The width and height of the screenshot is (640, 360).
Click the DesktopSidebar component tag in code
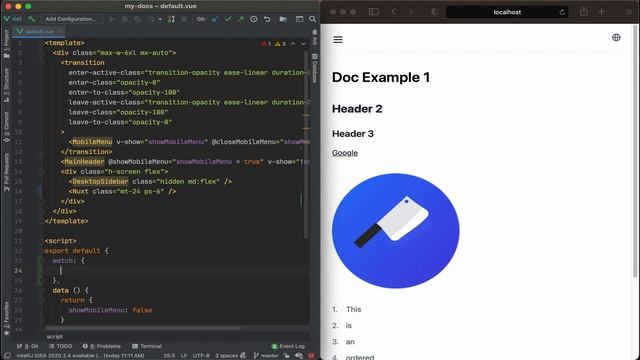[x=100, y=181]
